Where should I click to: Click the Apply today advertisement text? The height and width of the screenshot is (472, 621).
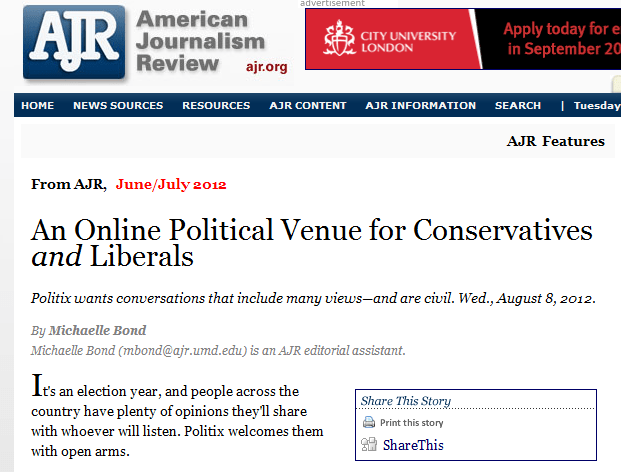(x=560, y=38)
